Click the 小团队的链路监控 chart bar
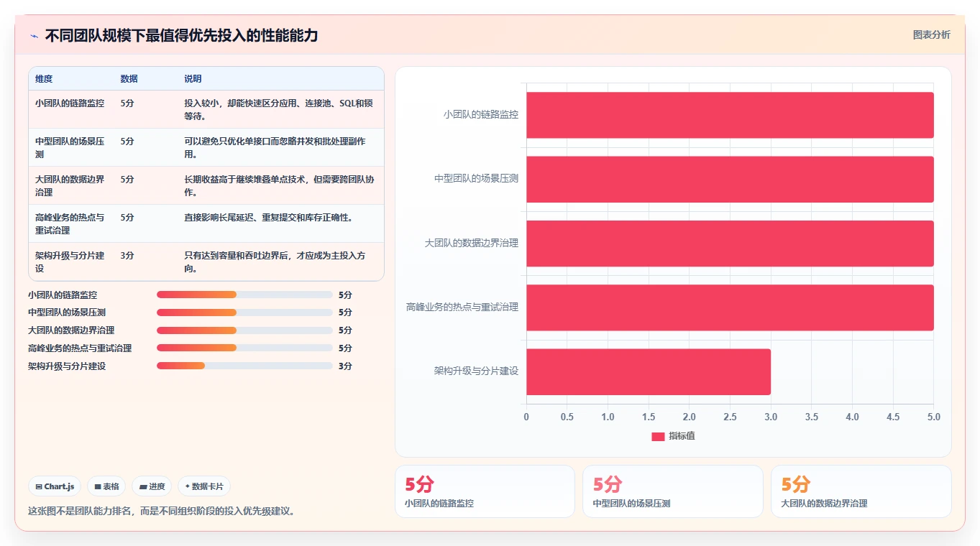The image size is (980, 546). click(730, 115)
